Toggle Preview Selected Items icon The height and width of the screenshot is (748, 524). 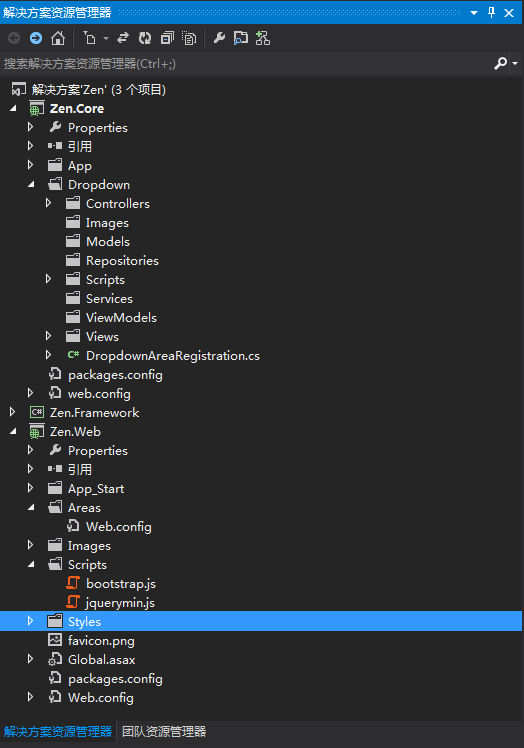coord(241,38)
